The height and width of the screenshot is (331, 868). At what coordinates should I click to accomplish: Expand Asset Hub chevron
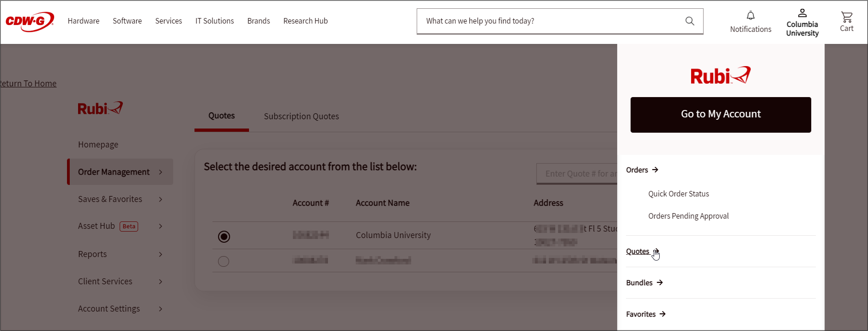click(161, 226)
